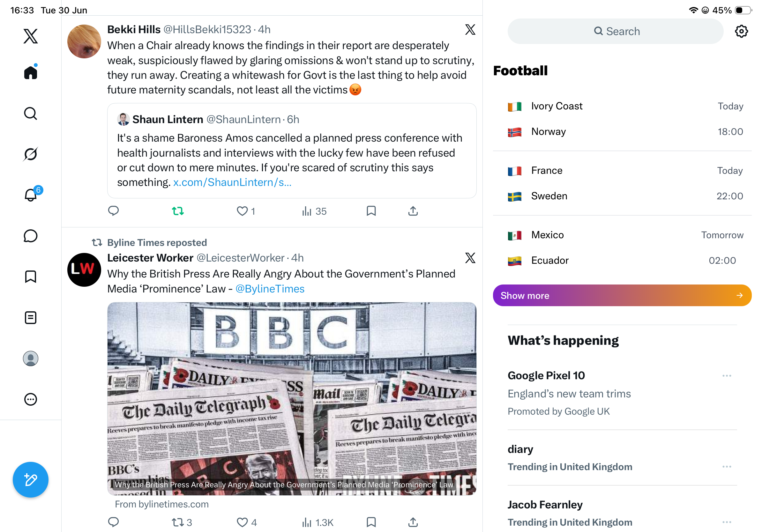Viewport: 762px width, 532px height.
Task: Tap the blue compose post button
Action: coord(31,480)
